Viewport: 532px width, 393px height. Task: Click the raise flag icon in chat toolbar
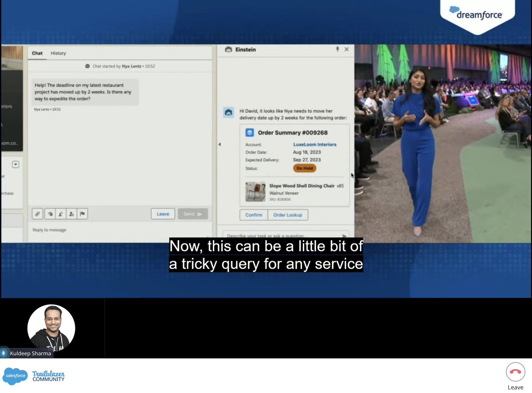[x=82, y=214]
